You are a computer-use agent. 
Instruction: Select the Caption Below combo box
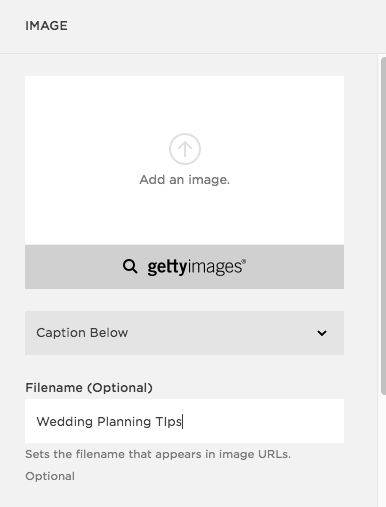pyautogui.click(x=184, y=333)
